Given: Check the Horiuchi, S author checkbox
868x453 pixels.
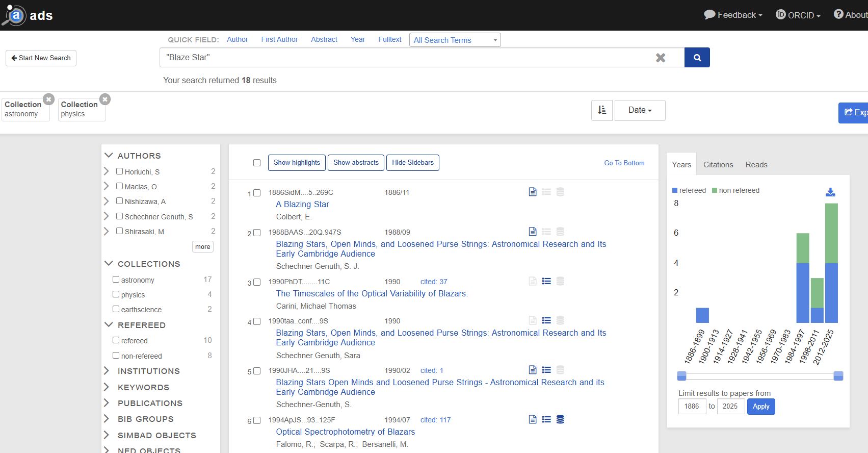Looking at the screenshot, I should [x=119, y=171].
